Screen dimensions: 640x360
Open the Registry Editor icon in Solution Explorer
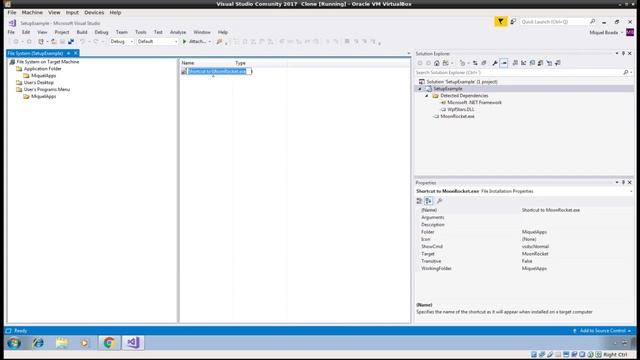click(524, 63)
